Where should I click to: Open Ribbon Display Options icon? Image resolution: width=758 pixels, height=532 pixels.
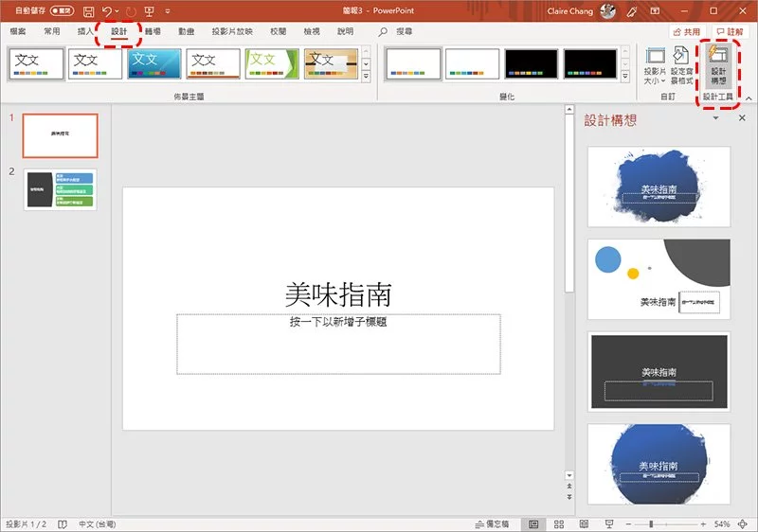pyautogui.click(x=655, y=10)
